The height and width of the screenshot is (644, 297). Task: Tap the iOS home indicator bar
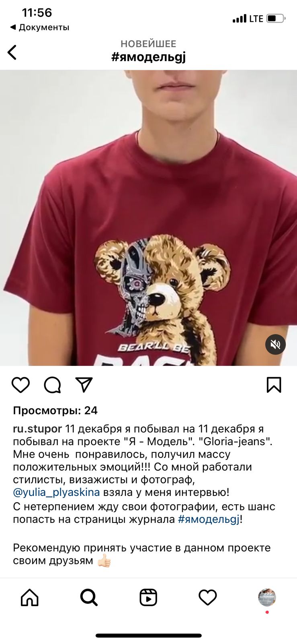tap(148, 636)
